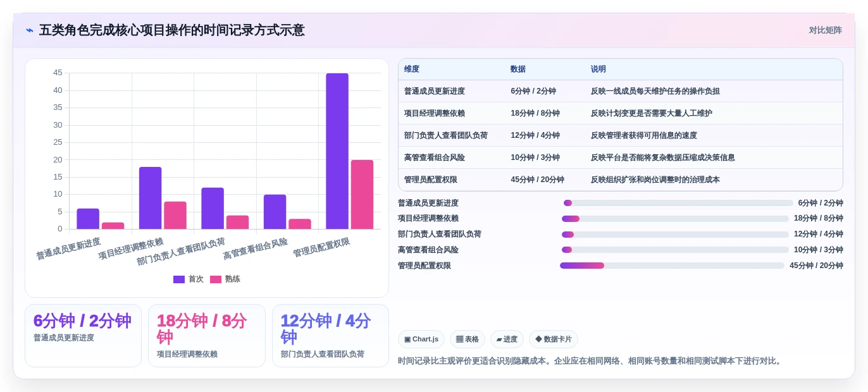Image resolution: width=868 pixels, height=392 pixels.
Task: Click the pink 部门负责人查看团队负荷 chart bar
Action: [x=238, y=223]
